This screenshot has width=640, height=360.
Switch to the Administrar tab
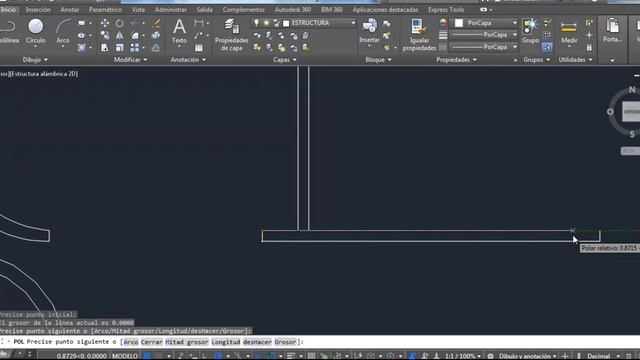[171, 9]
